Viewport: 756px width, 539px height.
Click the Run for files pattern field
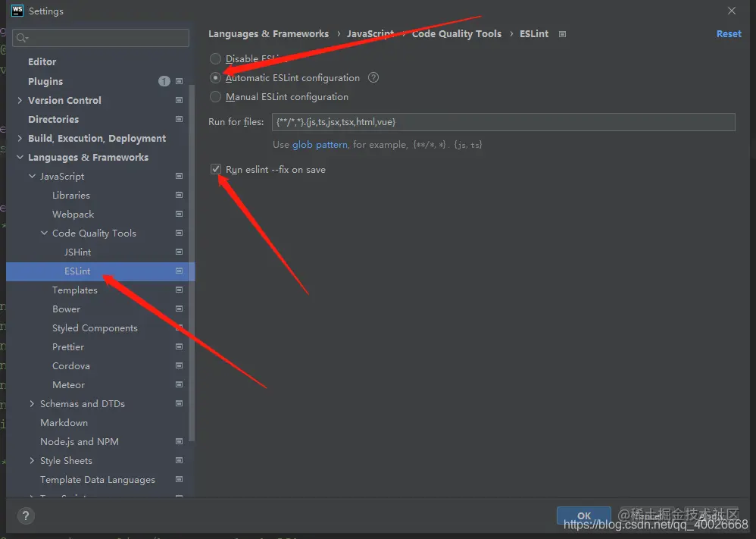pos(503,121)
